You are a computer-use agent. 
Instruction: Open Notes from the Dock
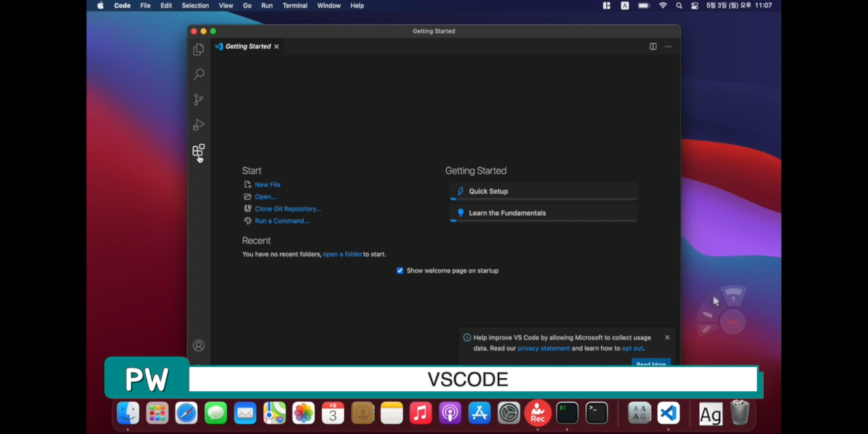(x=391, y=413)
